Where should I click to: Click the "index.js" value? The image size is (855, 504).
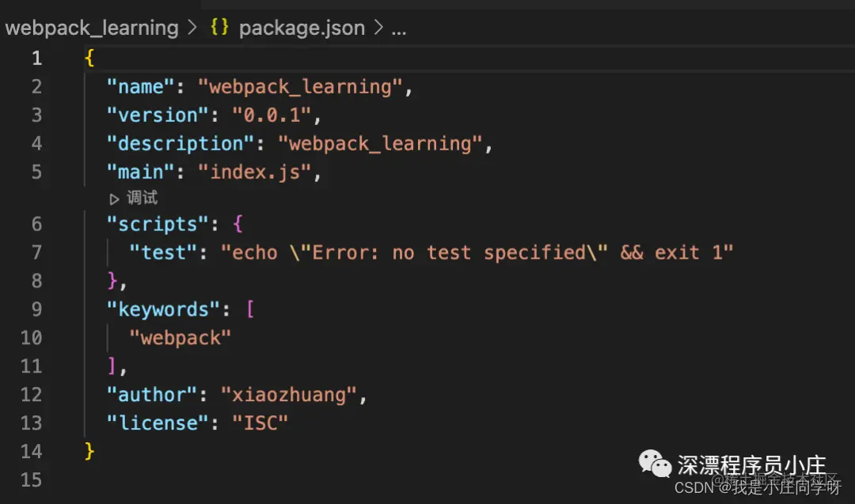point(255,172)
